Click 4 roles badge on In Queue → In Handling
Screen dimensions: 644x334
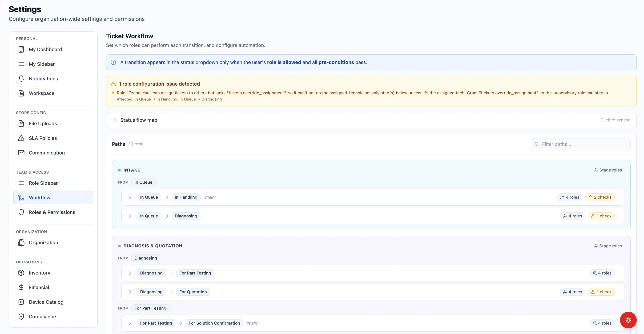click(x=570, y=197)
